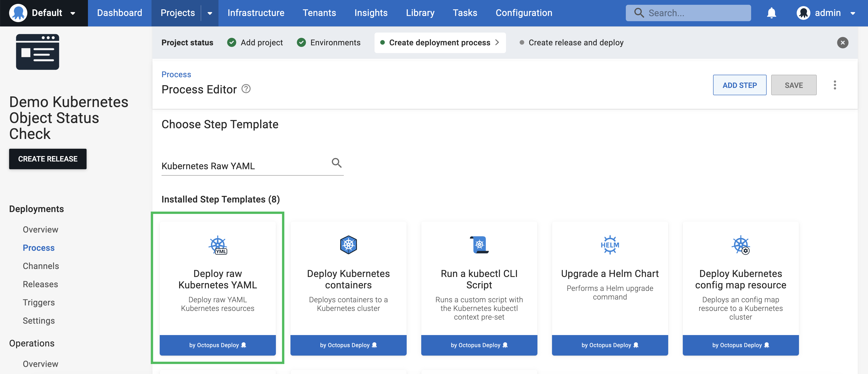Click the search magnifier in the top bar

(639, 13)
